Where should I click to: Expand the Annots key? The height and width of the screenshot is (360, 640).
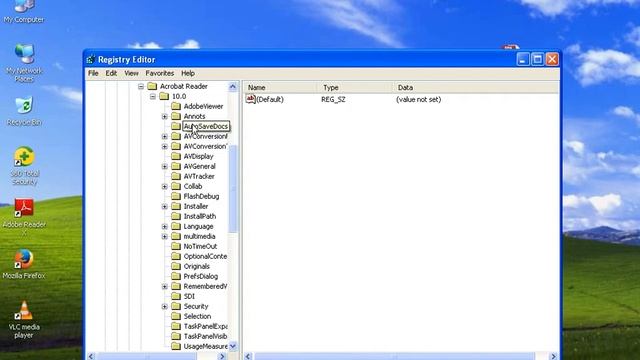pyautogui.click(x=164, y=117)
